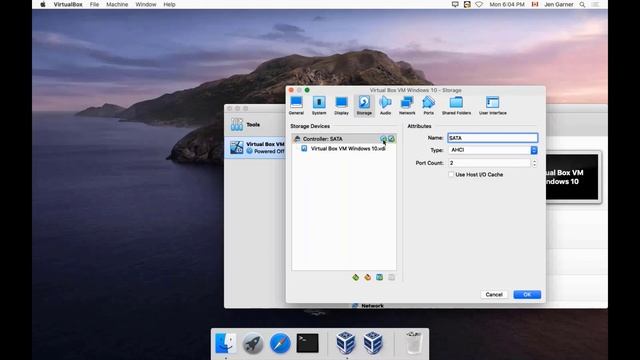This screenshot has width=640, height=360.
Task: Click the VM preview thumbnail in Manager window
Action: click(x=572, y=177)
